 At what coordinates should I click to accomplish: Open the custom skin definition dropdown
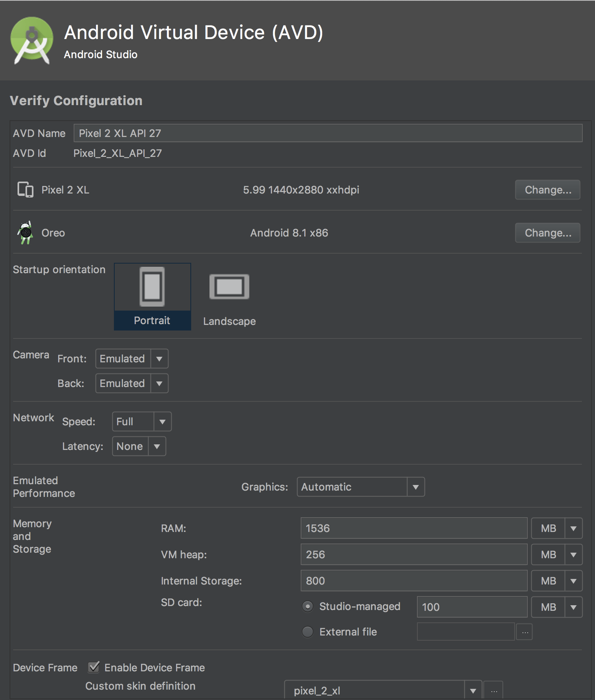[x=383, y=690]
